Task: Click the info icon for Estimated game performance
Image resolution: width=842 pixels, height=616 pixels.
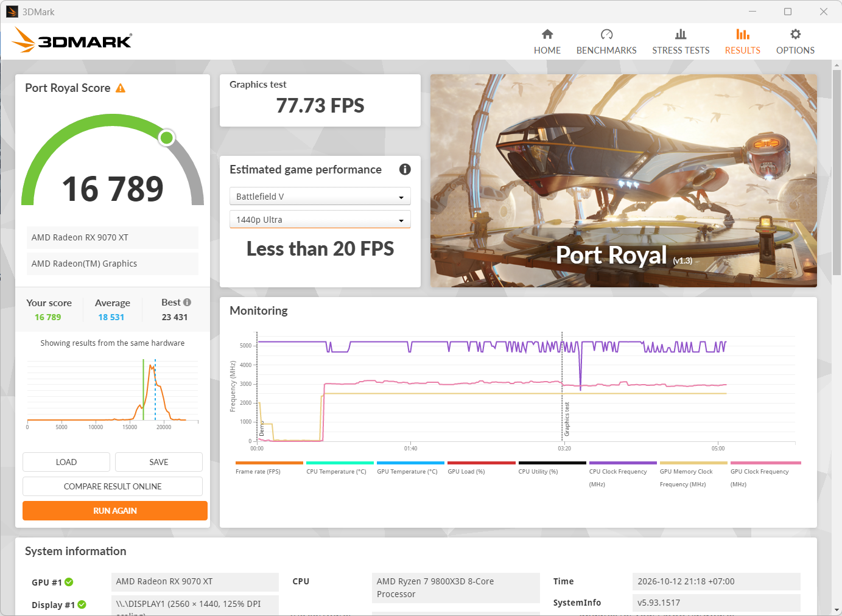Action: [x=405, y=169]
